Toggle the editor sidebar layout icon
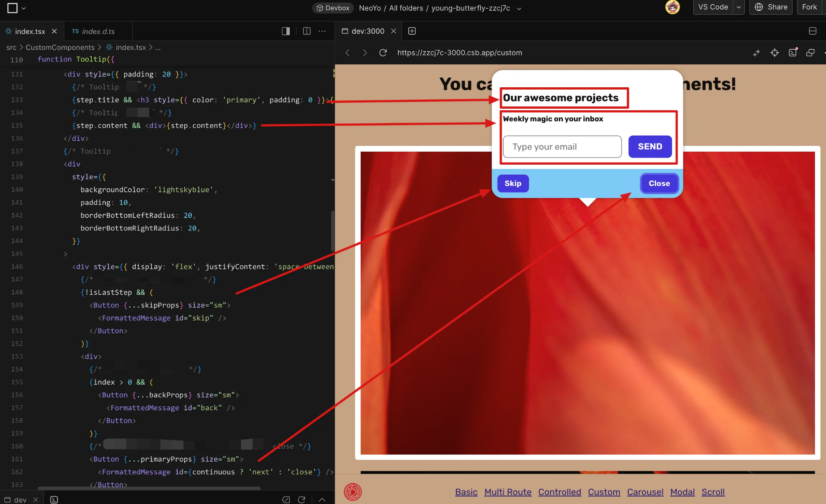The width and height of the screenshot is (826, 504). coord(286,31)
